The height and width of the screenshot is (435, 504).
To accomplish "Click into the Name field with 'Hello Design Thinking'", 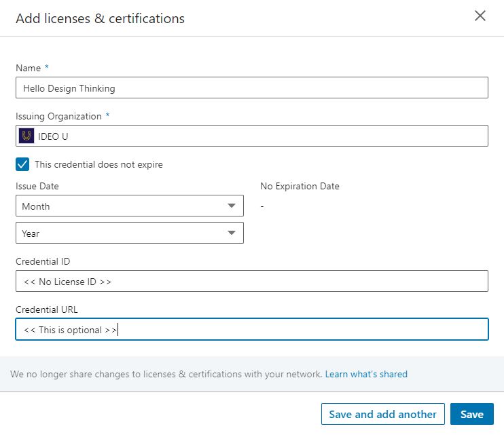I will pos(251,88).
